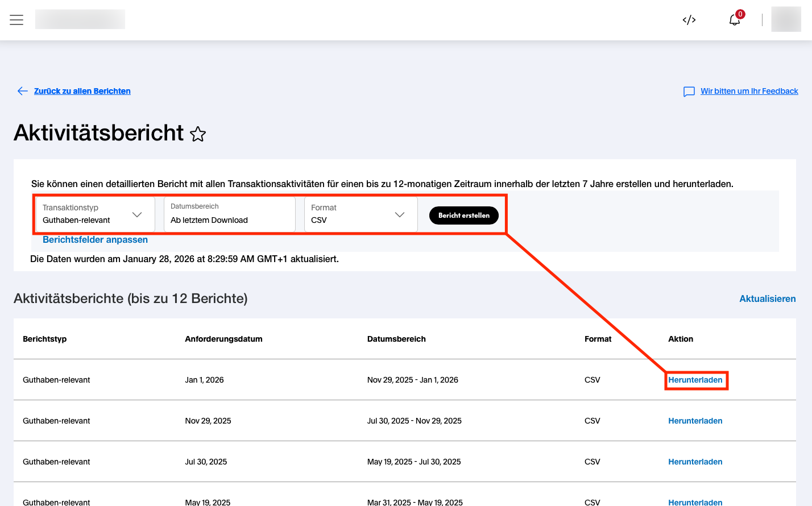Download the Jan 1, 2026 report via Herunterladen

pos(695,380)
